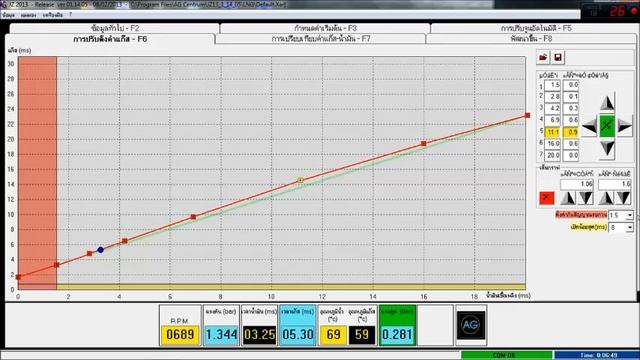Click the green COM status indicator
Screen dimensions: 640x360
click(507, 355)
